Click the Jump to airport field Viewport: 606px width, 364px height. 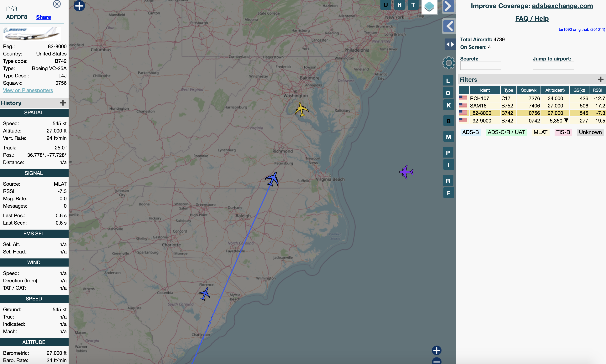(553, 65)
